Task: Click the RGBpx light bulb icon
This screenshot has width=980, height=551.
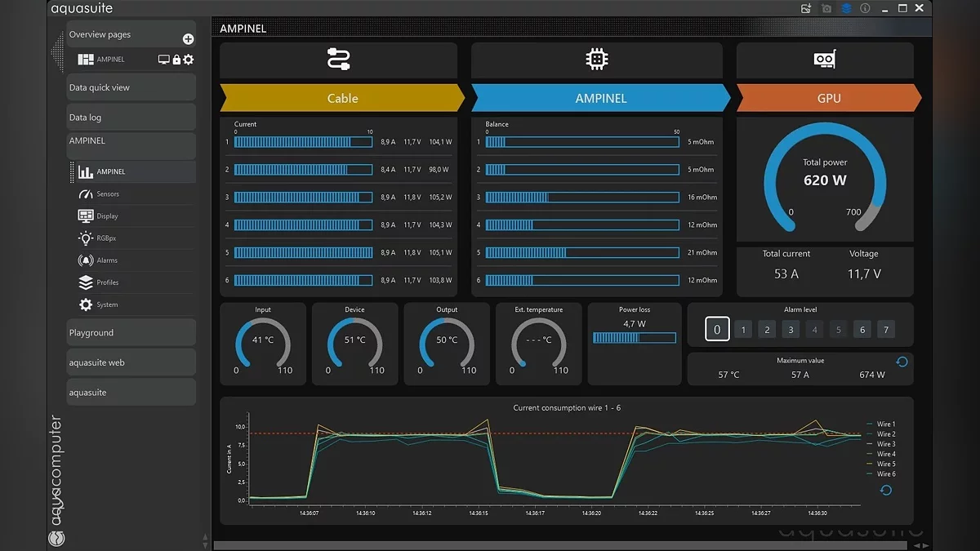Action: (x=86, y=238)
